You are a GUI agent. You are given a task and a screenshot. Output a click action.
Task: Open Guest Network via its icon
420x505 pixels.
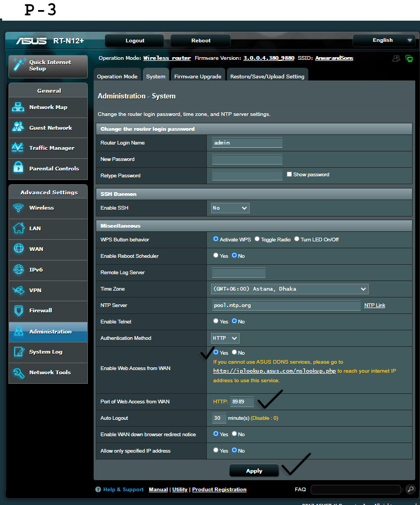click(x=19, y=128)
